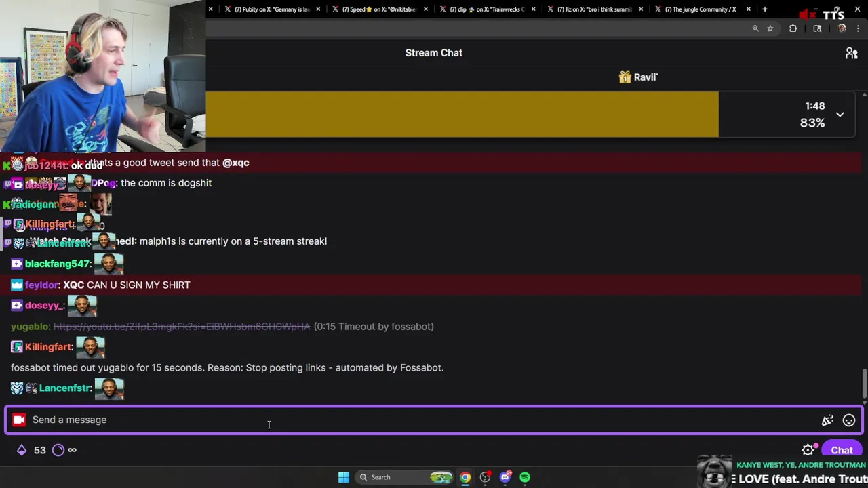Click username blackfang547 in chat
Viewport: 868px width, 488px height.
(x=57, y=264)
